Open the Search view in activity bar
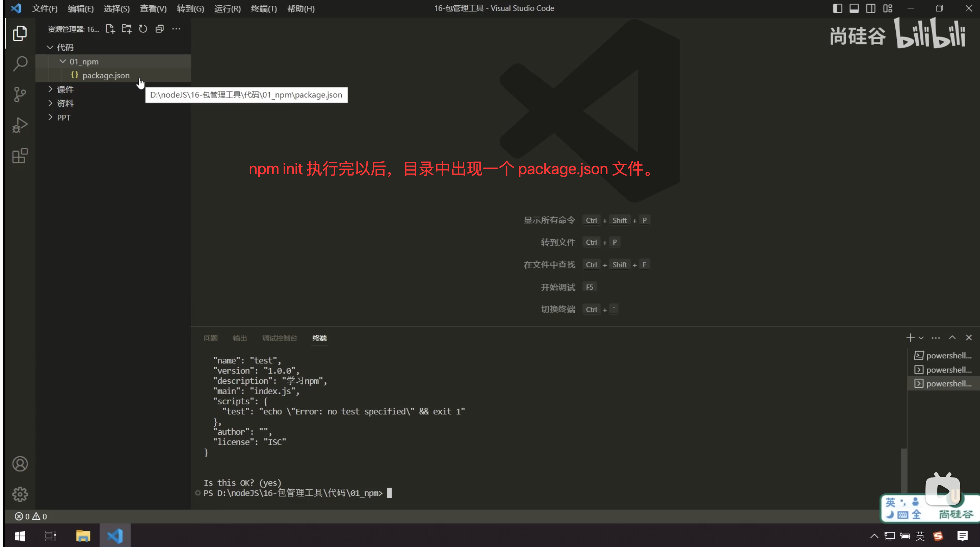 [20, 63]
